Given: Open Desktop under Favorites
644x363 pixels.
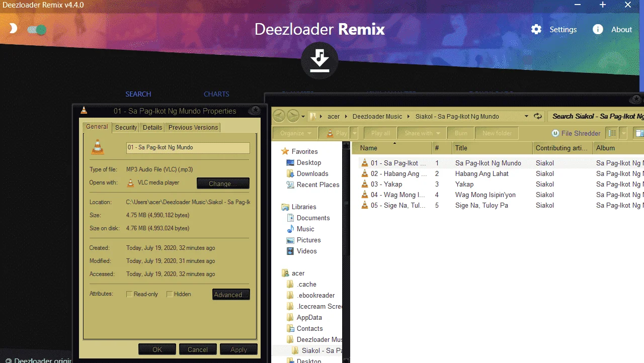Looking at the screenshot, I should point(309,162).
